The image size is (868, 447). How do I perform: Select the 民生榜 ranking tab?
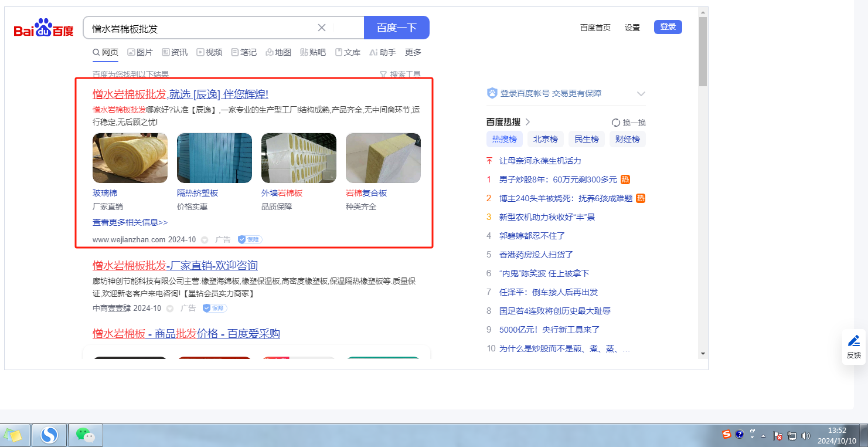[587, 139]
